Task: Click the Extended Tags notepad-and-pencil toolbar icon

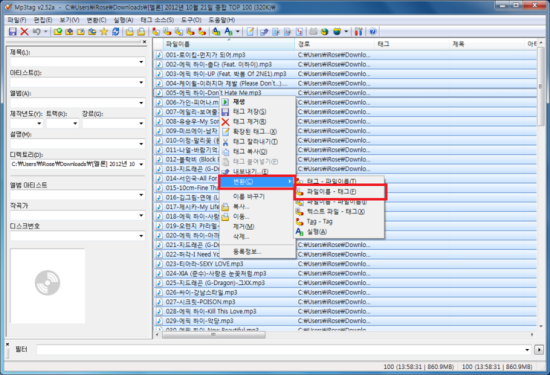Action: [x=250, y=32]
